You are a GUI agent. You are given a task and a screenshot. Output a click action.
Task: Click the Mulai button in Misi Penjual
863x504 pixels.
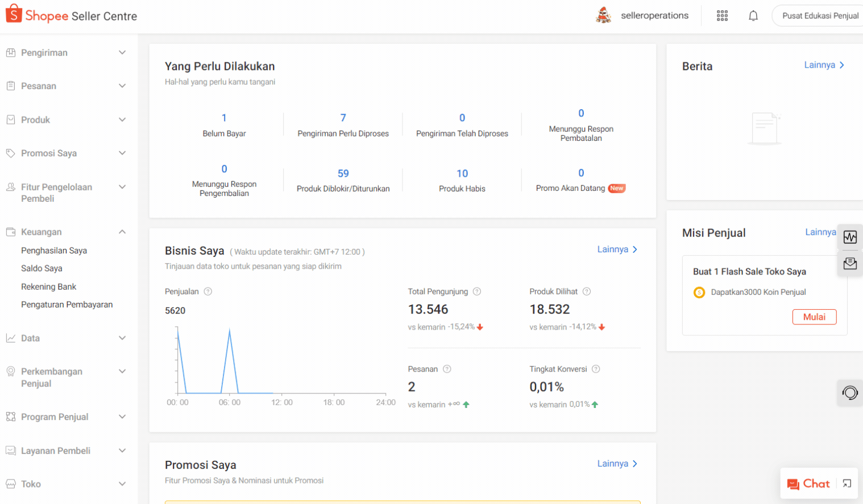tap(814, 317)
